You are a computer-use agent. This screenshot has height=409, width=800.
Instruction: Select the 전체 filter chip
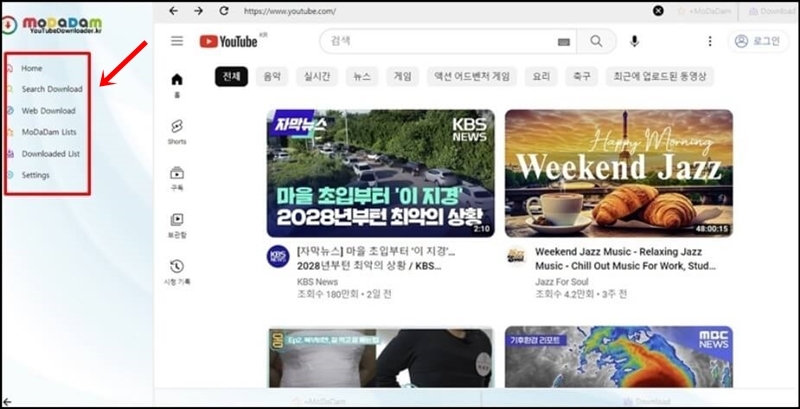coord(231,76)
